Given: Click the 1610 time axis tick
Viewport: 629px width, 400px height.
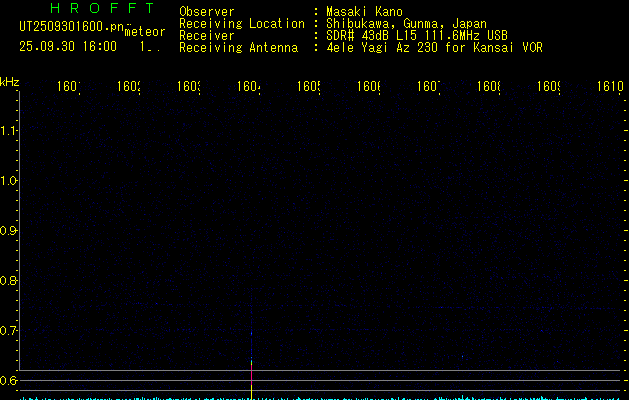Looking at the screenshot, I should 609,87.
